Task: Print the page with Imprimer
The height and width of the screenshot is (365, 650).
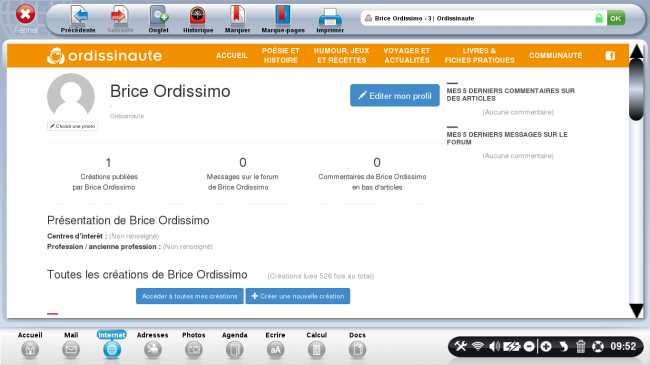Action: [330, 19]
